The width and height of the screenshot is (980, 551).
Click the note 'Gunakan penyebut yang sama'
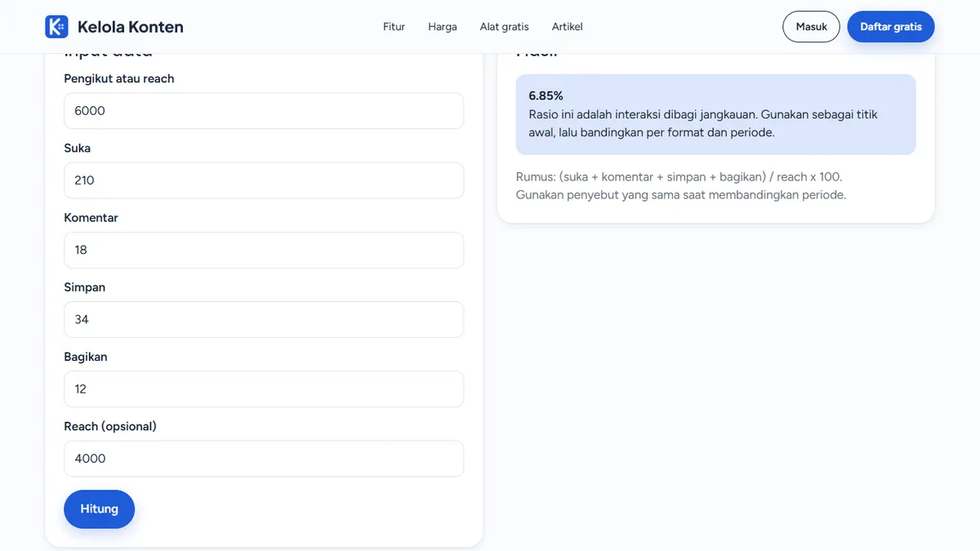(x=681, y=194)
